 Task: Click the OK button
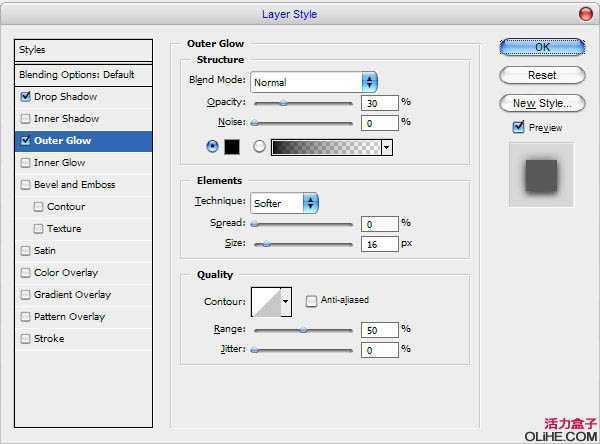[542, 47]
